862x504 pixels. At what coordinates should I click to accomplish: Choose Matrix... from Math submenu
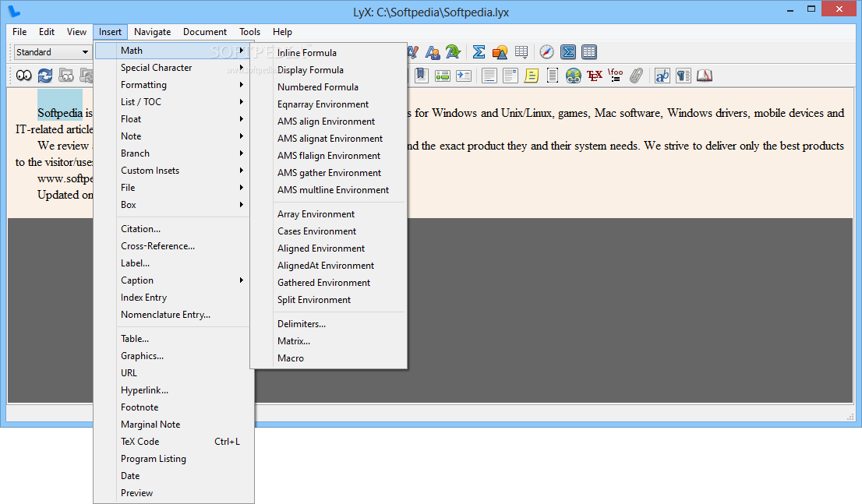pyautogui.click(x=329, y=341)
